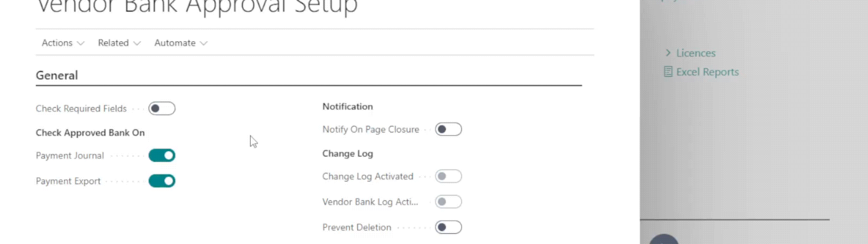Collapse the General section heading

[57, 75]
